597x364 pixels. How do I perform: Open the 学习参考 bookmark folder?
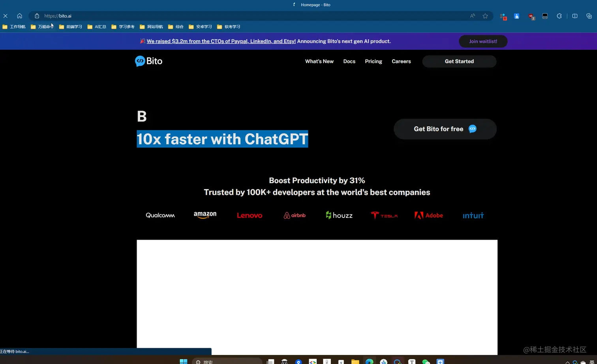click(x=123, y=27)
